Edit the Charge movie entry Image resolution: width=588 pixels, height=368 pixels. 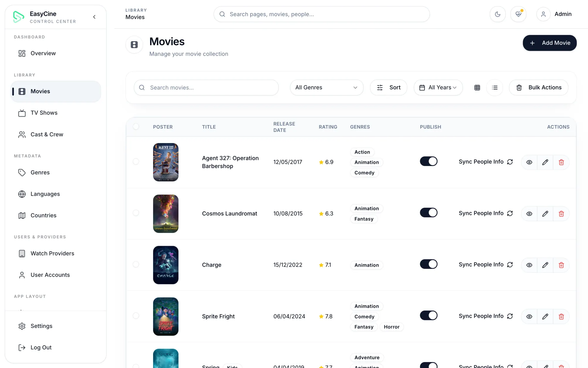pos(545,265)
